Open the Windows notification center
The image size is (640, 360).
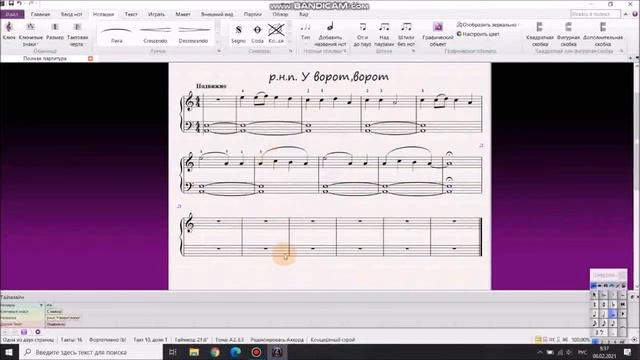click(627, 352)
